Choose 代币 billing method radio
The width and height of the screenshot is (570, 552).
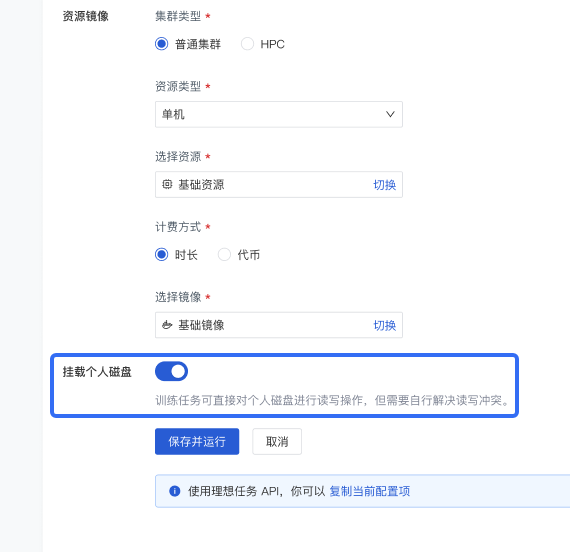224,255
